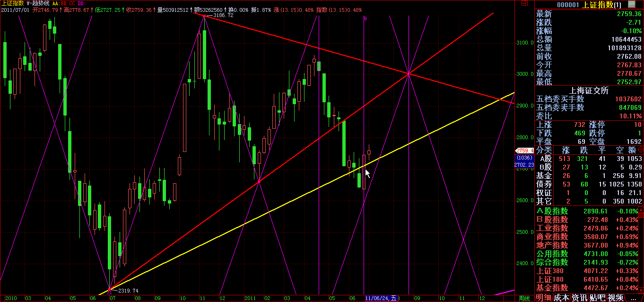Select the 地产指数 row

click(589, 245)
